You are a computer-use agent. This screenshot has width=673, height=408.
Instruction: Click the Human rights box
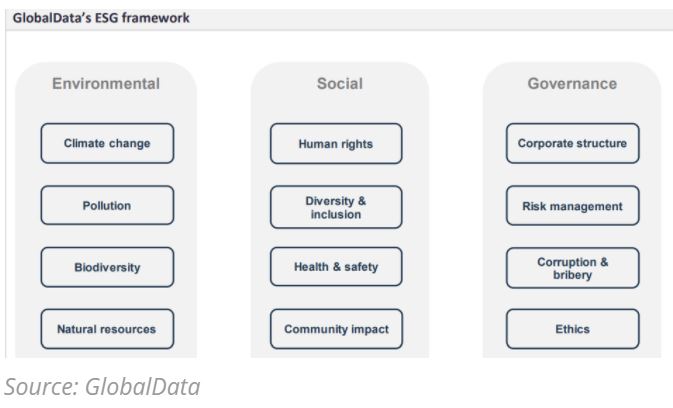coord(336,143)
